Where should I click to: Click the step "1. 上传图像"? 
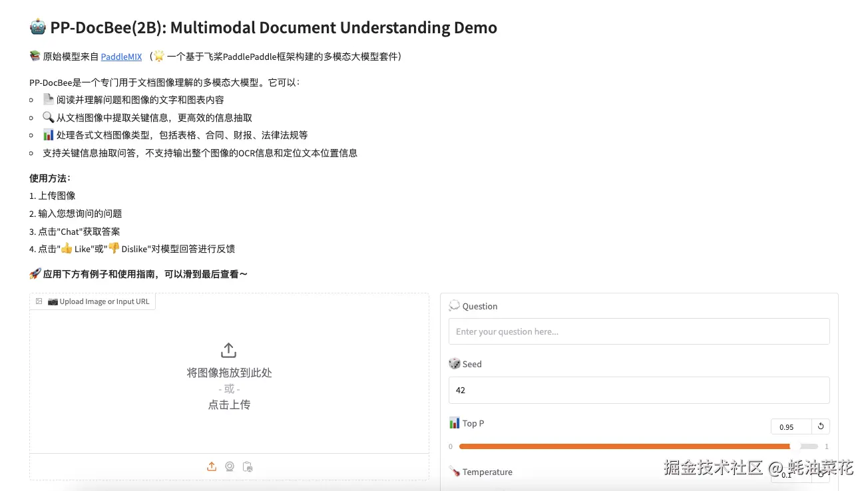[x=53, y=196]
